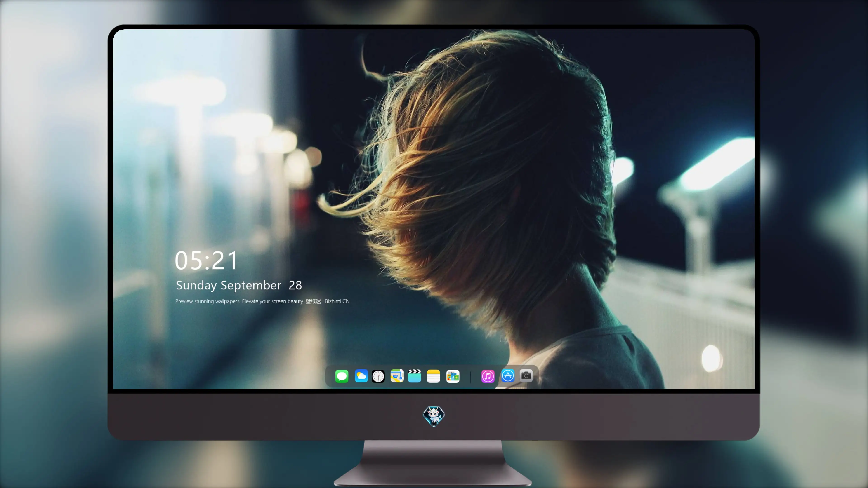Open the yellow Notes app in dock
The height and width of the screenshot is (488, 868).
433,376
